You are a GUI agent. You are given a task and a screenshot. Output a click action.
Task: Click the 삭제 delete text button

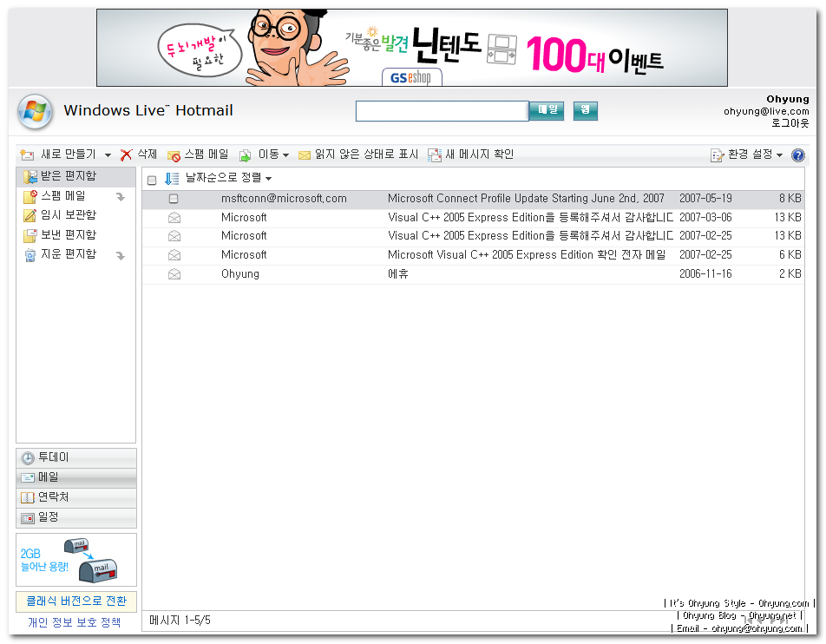(147, 154)
